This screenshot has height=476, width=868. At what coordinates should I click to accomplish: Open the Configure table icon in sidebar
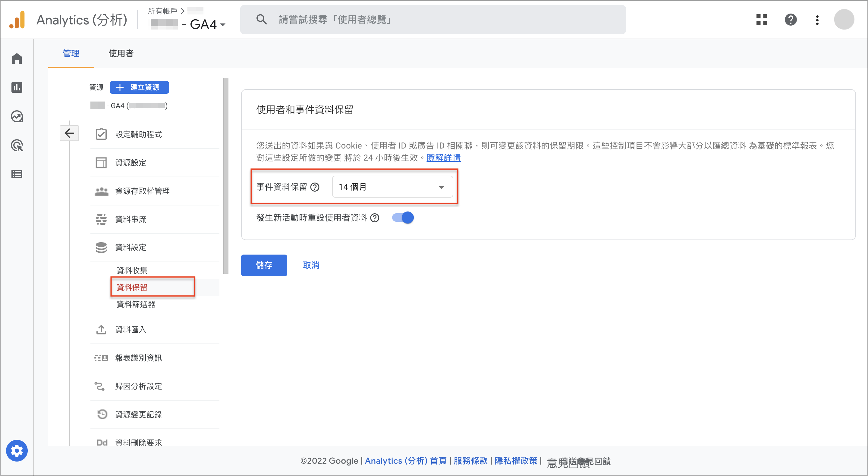17,174
